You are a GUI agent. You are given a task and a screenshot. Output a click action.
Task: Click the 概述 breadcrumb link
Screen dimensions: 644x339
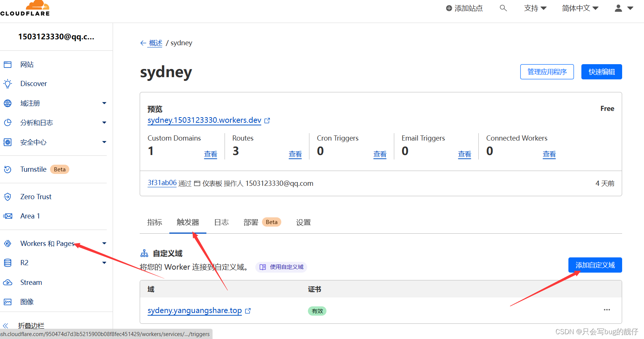point(156,43)
